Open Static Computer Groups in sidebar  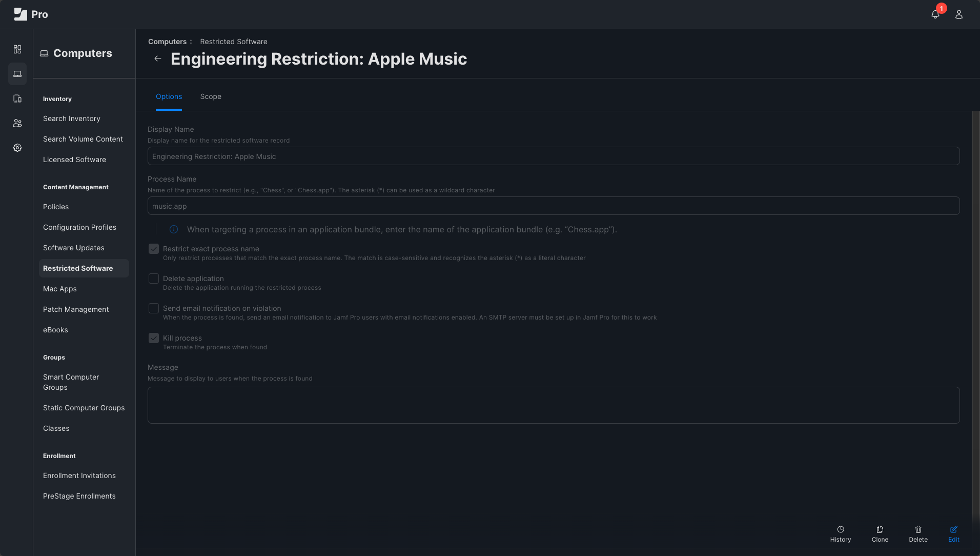pyautogui.click(x=84, y=408)
